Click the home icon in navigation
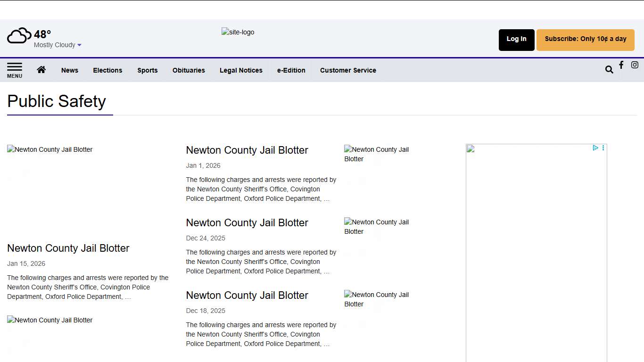644x362 pixels. pos(41,70)
